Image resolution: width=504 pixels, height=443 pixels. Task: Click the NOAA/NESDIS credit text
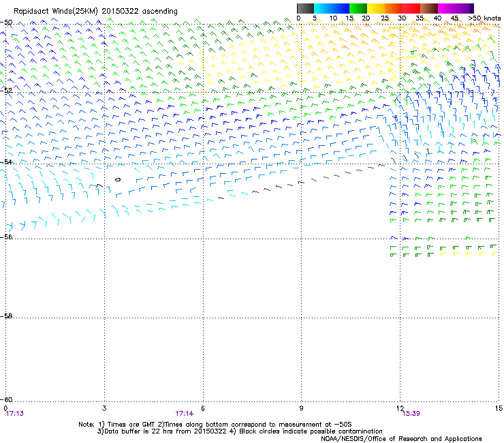(x=401, y=438)
